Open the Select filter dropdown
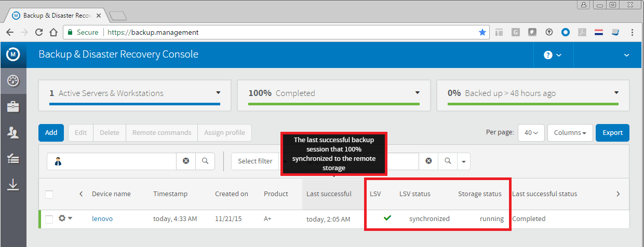Screen dimensions: 644x247 point(255,161)
